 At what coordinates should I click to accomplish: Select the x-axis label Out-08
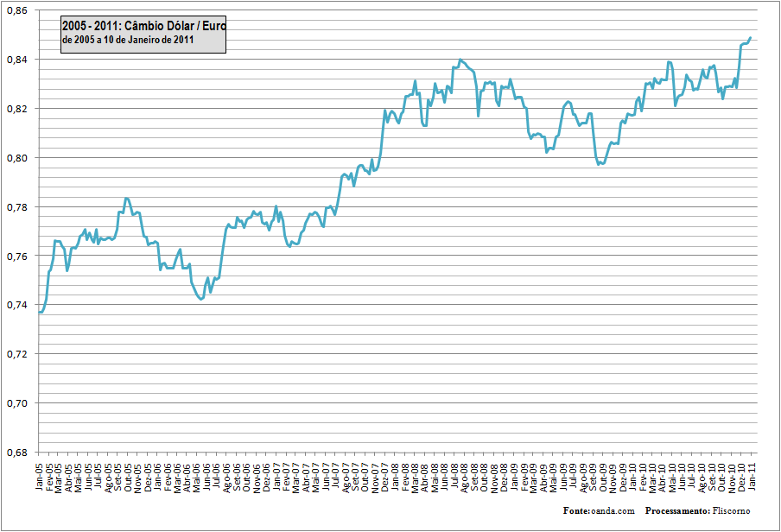tap(484, 478)
